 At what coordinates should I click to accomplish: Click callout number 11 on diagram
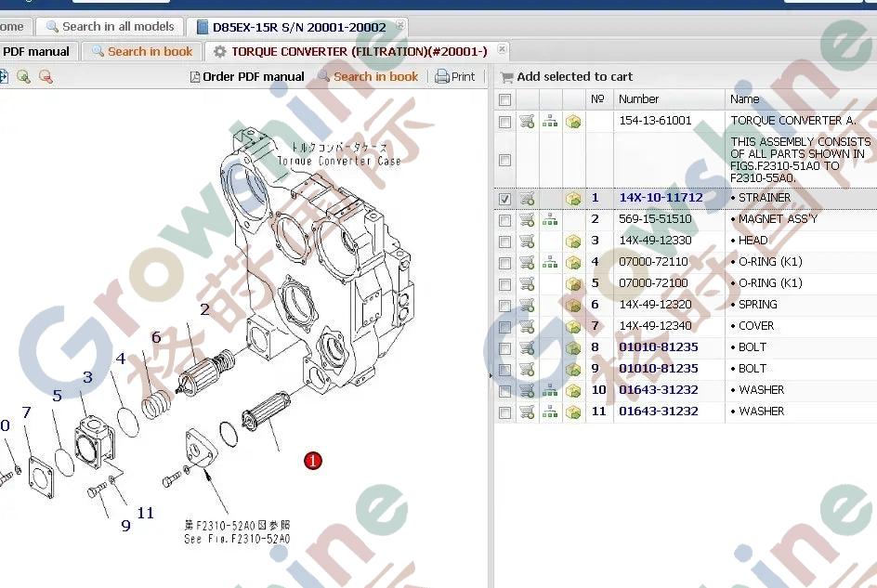tap(146, 513)
